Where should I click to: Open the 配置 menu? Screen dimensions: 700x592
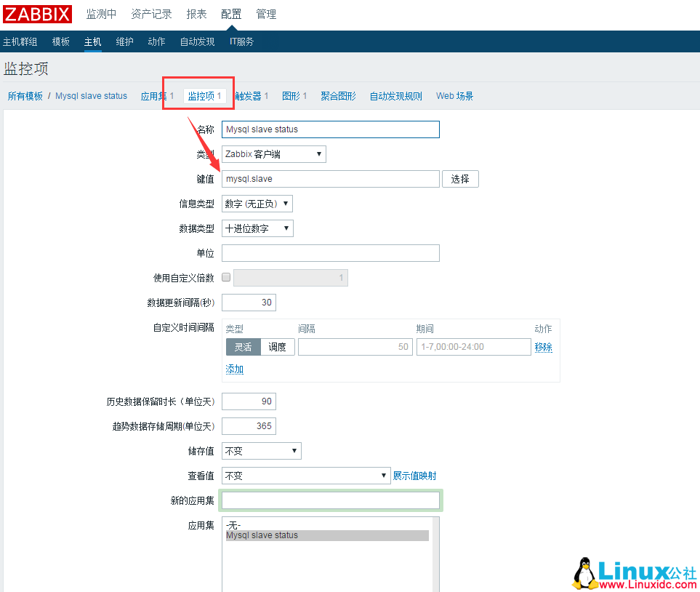tap(230, 14)
